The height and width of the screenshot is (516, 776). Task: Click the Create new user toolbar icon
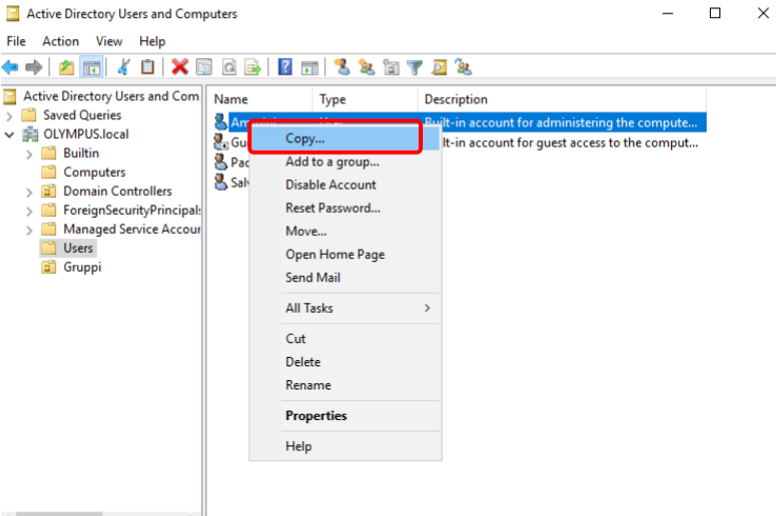[342, 67]
